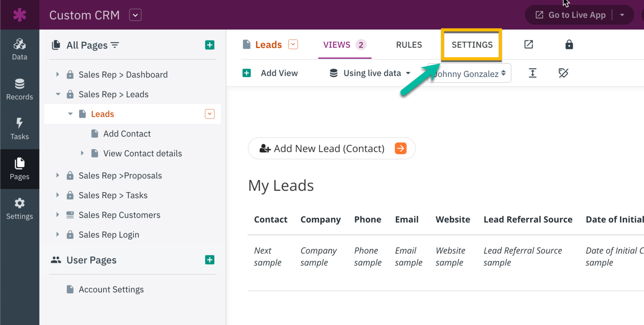644x325 pixels.
Task: Switch to the RULES tab
Action: click(x=409, y=45)
